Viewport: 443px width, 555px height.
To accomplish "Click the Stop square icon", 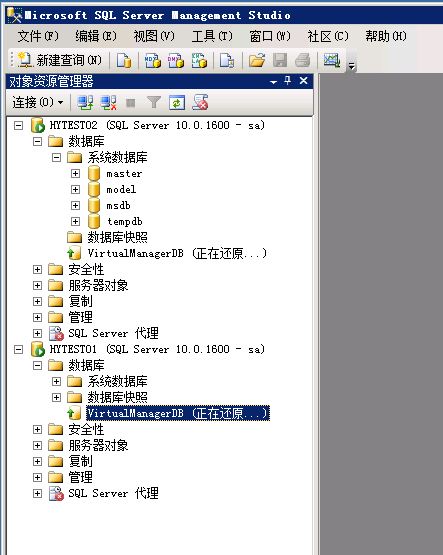I will pyautogui.click(x=131, y=103).
